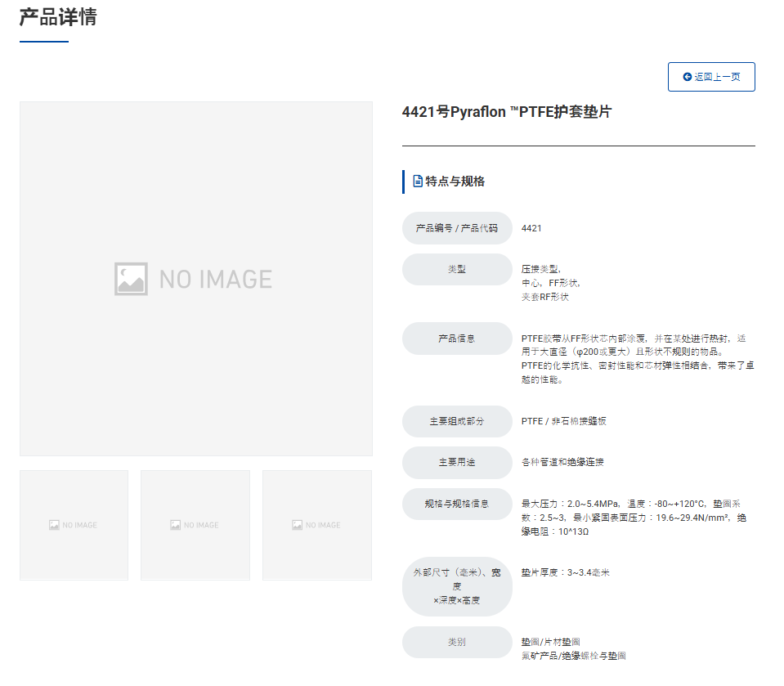Click the product title 4421号Pyraflon PTFE护套垫片

[507, 112]
